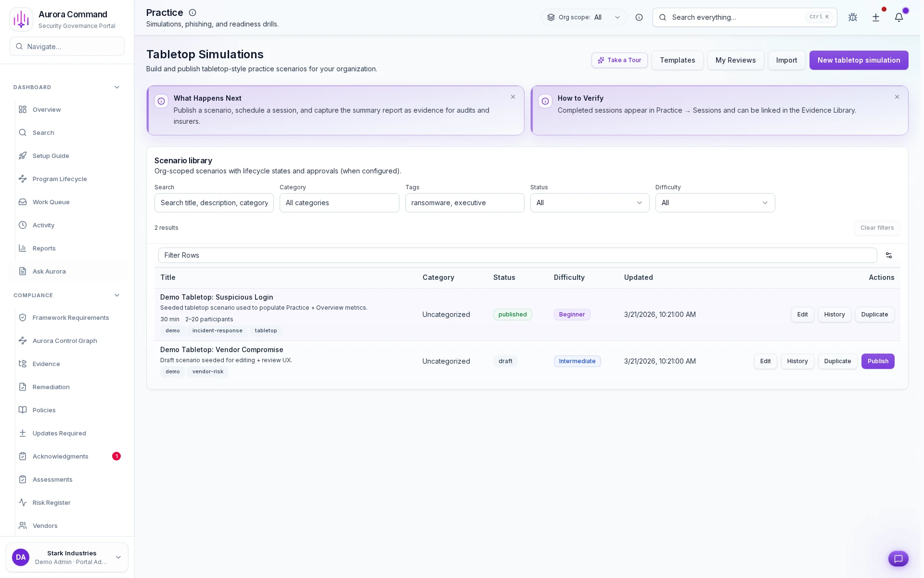Dismiss the What Happens Next banner
Screen dimensions: 924x578
(513, 97)
